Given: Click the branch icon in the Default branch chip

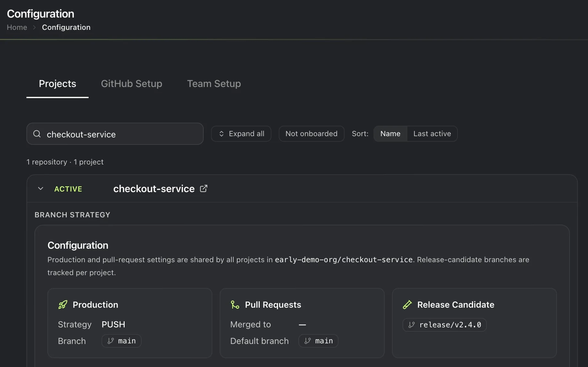Looking at the screenshot, I should tap(308, 341).
